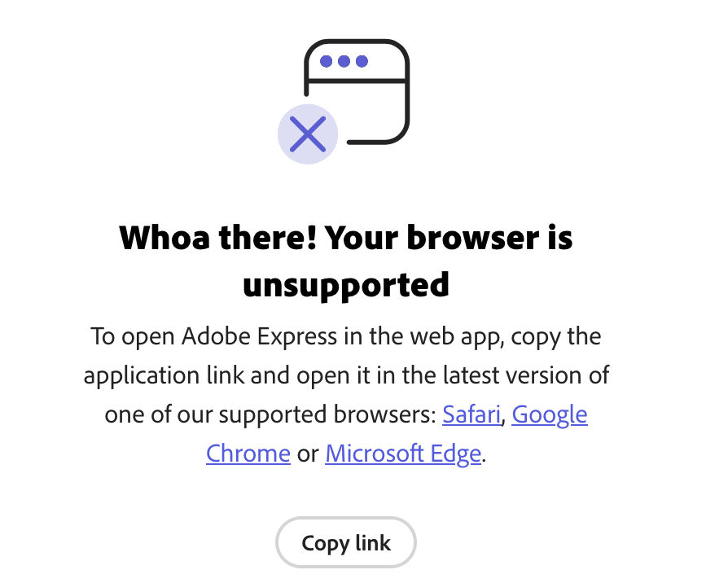Click the 'Copy link' button label text
Viewport: 728px width, 583px height.
tap(345, 542)
